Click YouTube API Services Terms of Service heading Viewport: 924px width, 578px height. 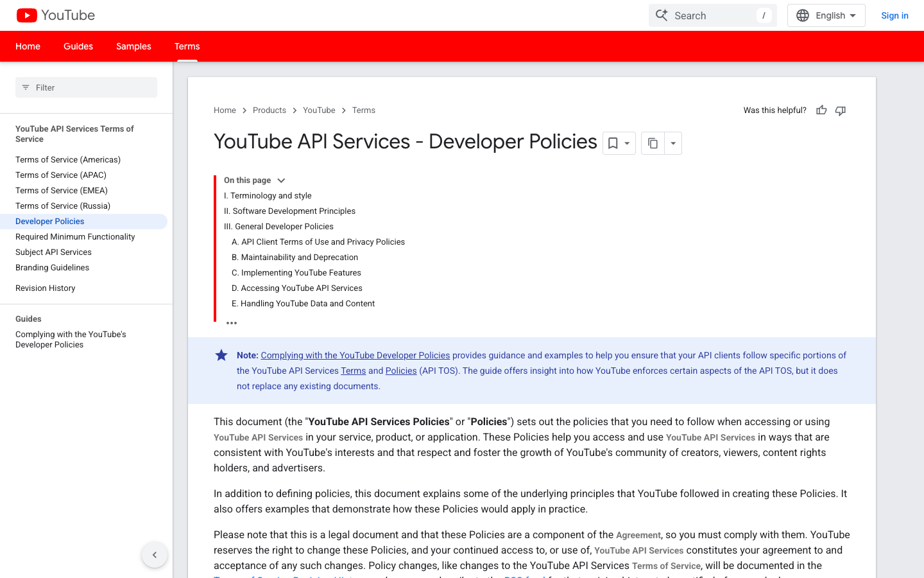click(x=74, y=134)
